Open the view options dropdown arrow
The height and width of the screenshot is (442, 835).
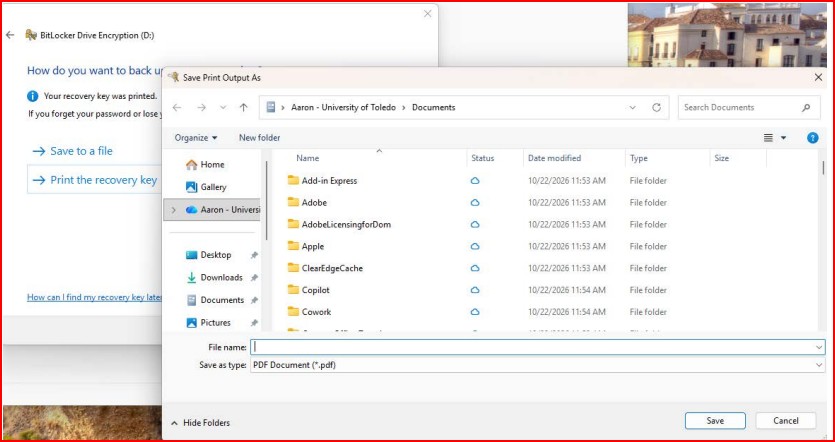pos(783,138)
